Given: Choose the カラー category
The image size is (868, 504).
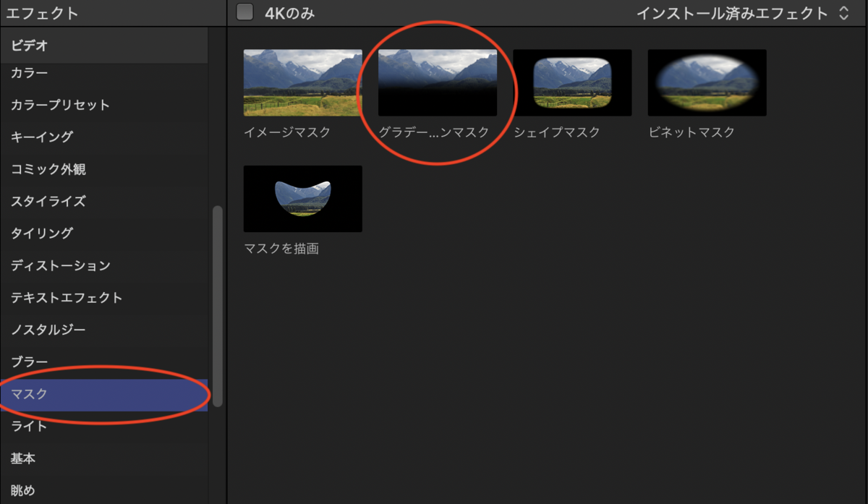Looking at the screenshot, I should click(x=104, y=73).
